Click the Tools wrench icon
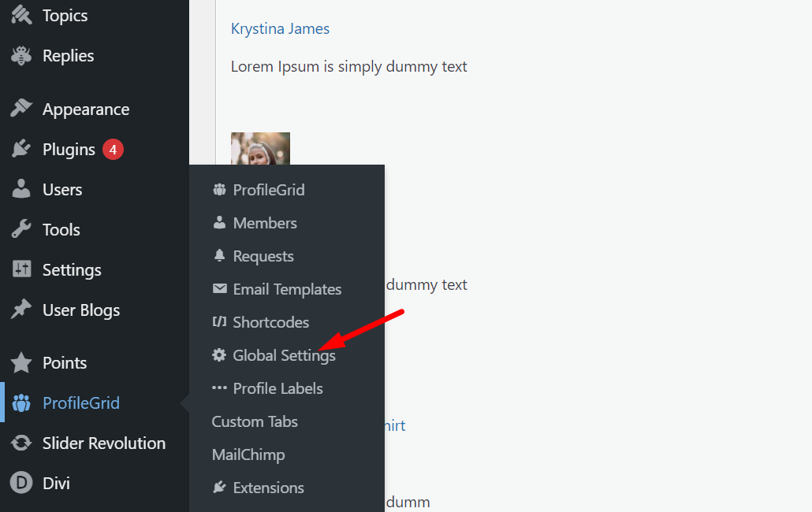812x512 pixels. point(21,229)
